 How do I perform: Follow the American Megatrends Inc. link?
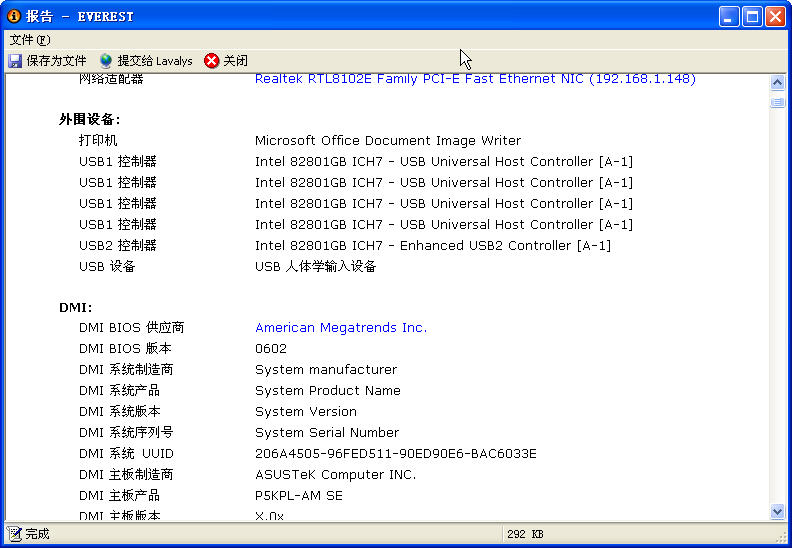(x=340, y=328)
